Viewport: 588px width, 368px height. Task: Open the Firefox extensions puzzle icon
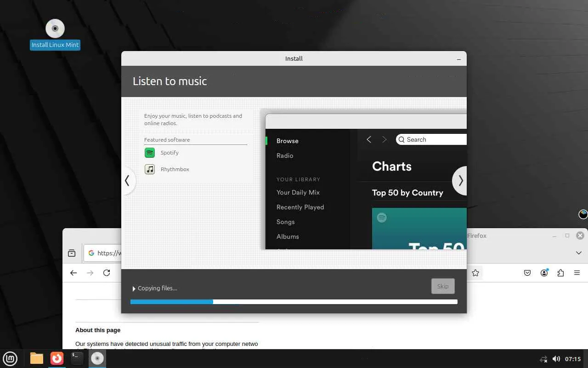pos(560,273)
